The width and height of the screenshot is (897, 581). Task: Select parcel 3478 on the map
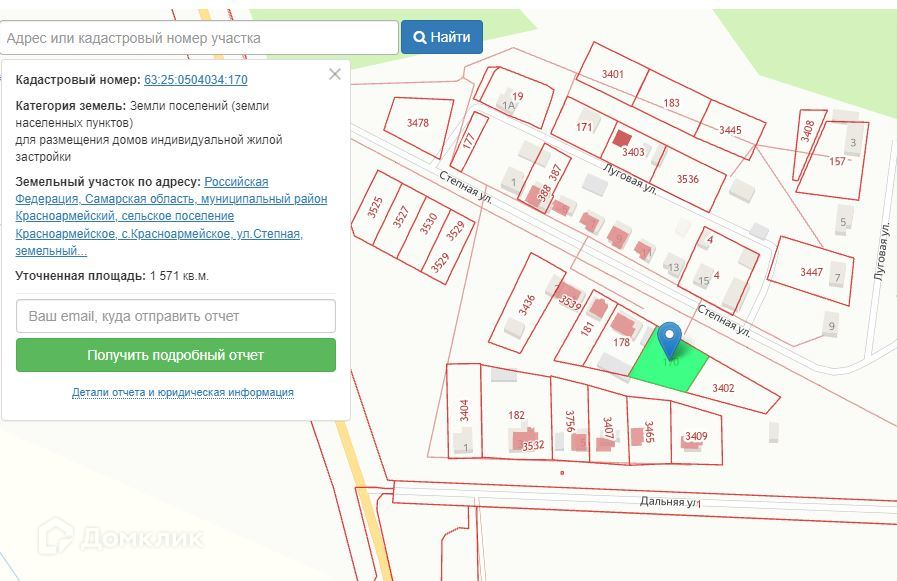click(418, 122)
